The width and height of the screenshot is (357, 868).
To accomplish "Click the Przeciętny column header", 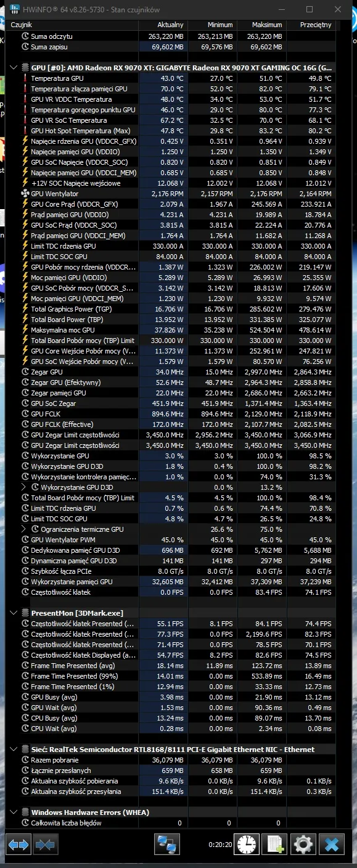I will (311, 25).
